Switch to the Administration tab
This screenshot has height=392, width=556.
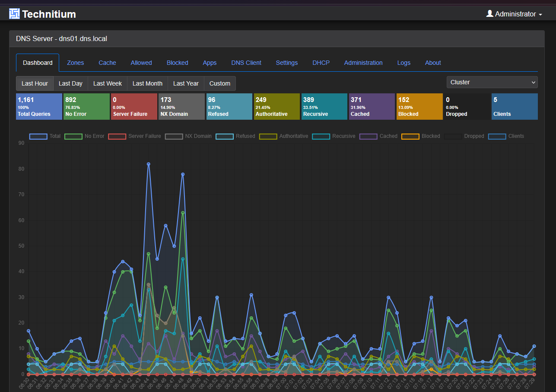[x=363, y=63]
